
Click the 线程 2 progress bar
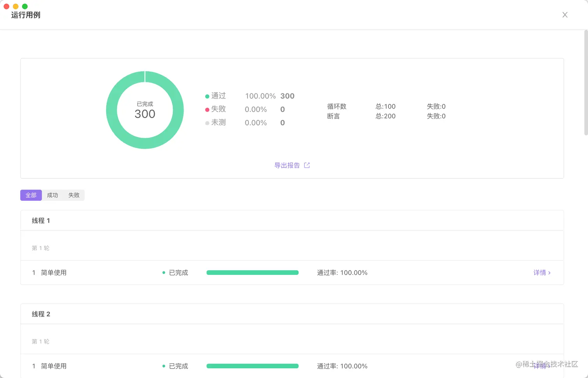click(252, 366)
